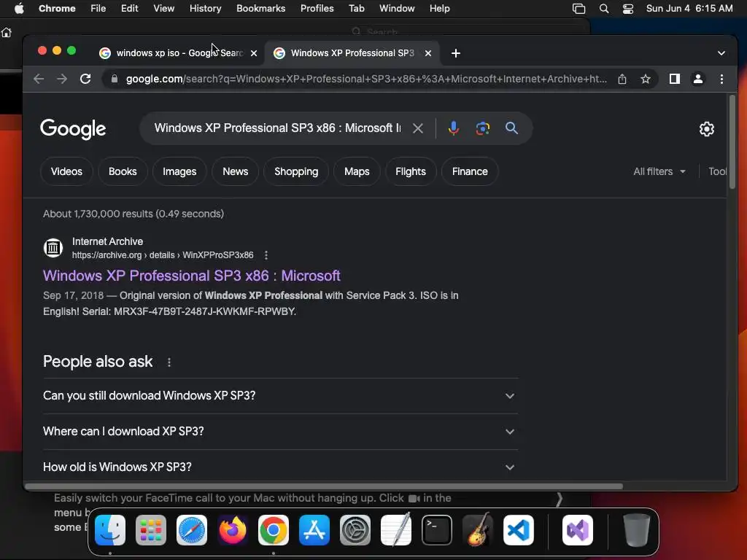Launch Safari from the Dock
This screenshot has width=747, height=560.
[x=192, y=530]
